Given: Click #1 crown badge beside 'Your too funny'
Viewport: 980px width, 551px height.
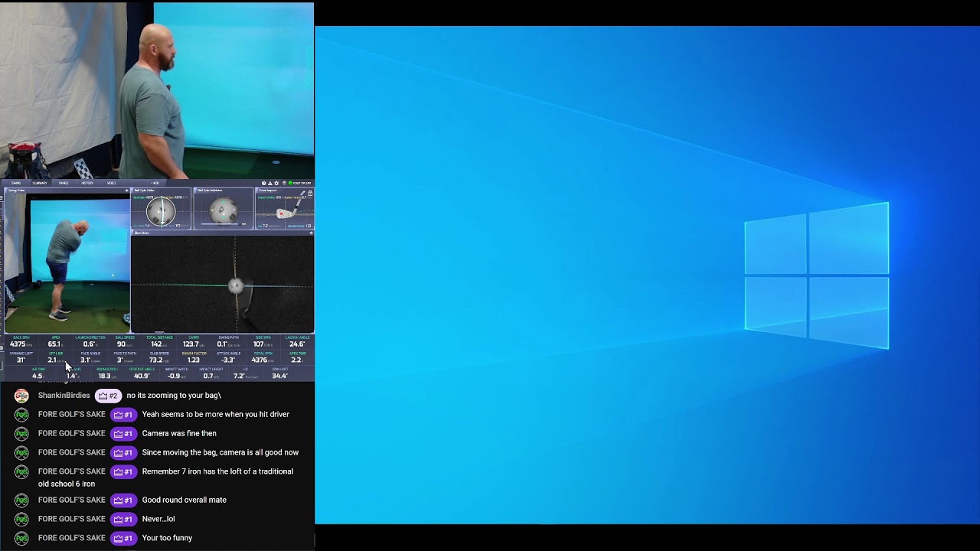Looking at the screenshot, I should click(x=122, y=538).
